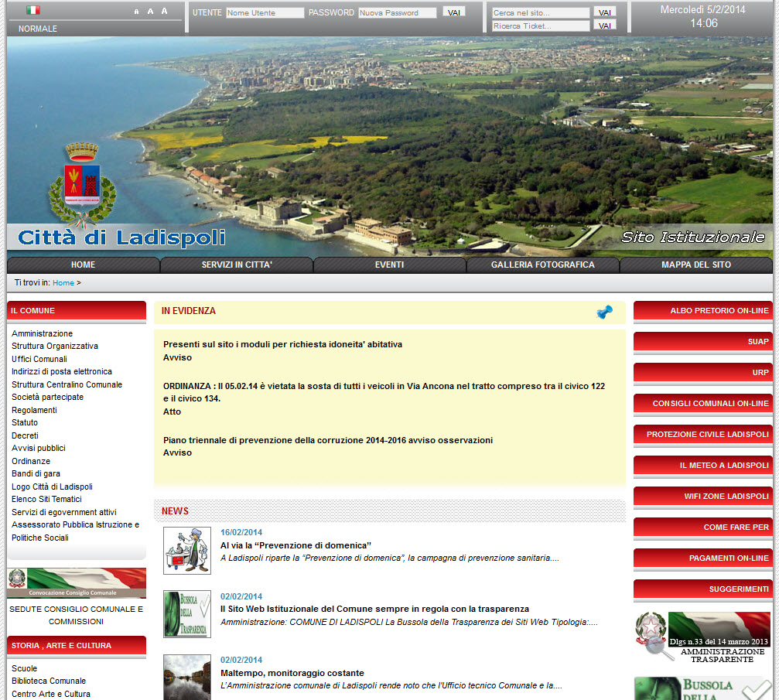Open the Bussola della Trasparenza news thumbnail

coord(186,614)
